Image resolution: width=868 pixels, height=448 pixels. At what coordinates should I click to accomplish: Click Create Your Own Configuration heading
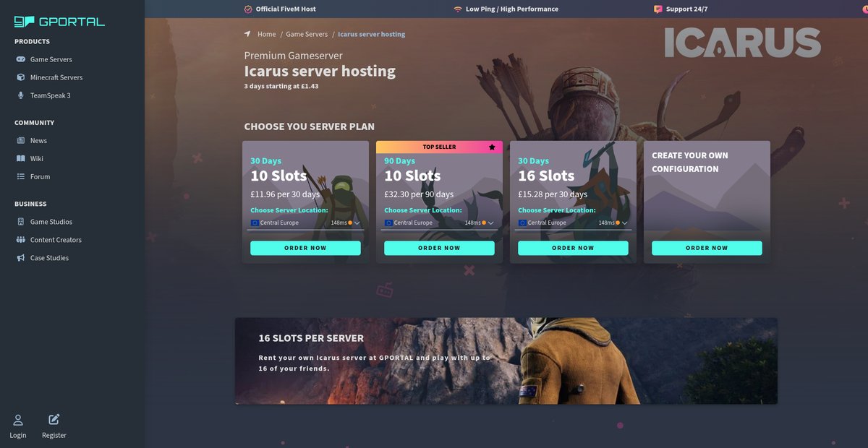coord(690,162)
